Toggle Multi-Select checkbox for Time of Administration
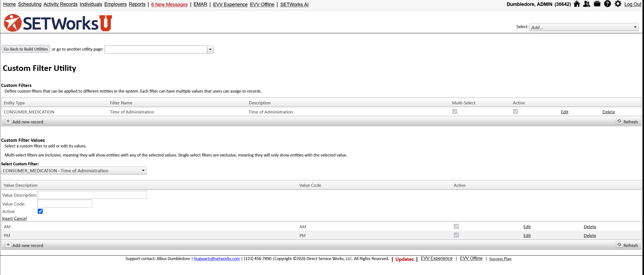Image resolution: width=644 pixels, height=275 pixels. [x=455, y=112]
